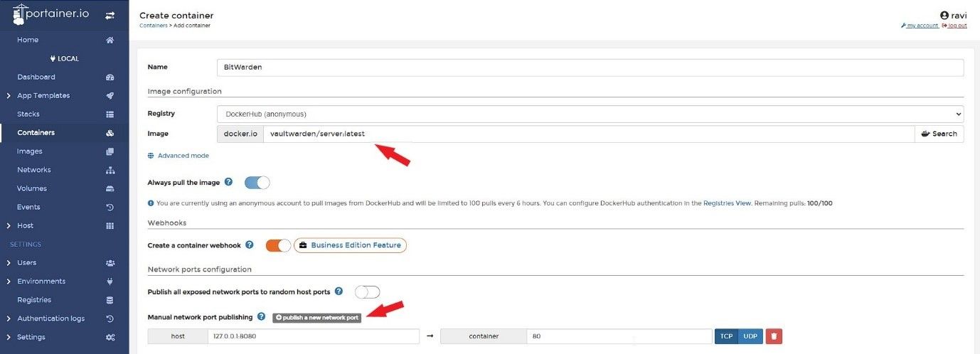The width and height of the screenshot is (980, 354).
Task: Toggle the sidebar collapse arrows icon
Action: pos(110,15)
